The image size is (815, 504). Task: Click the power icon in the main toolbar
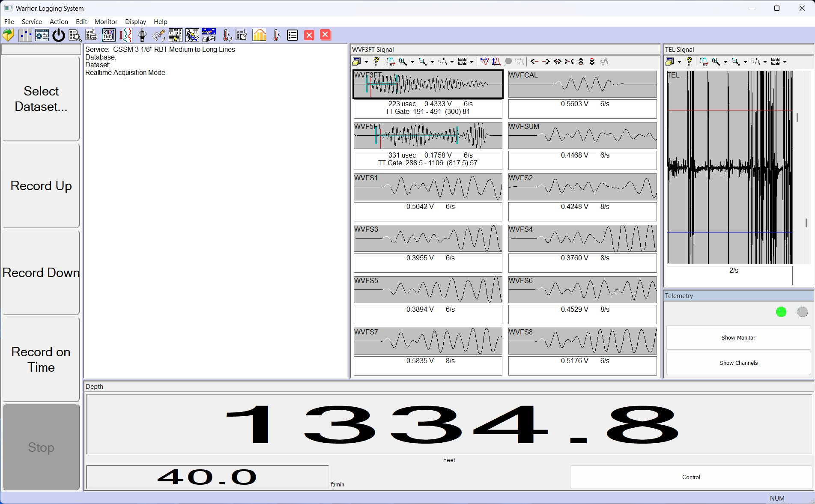click(x=59, y=35)
